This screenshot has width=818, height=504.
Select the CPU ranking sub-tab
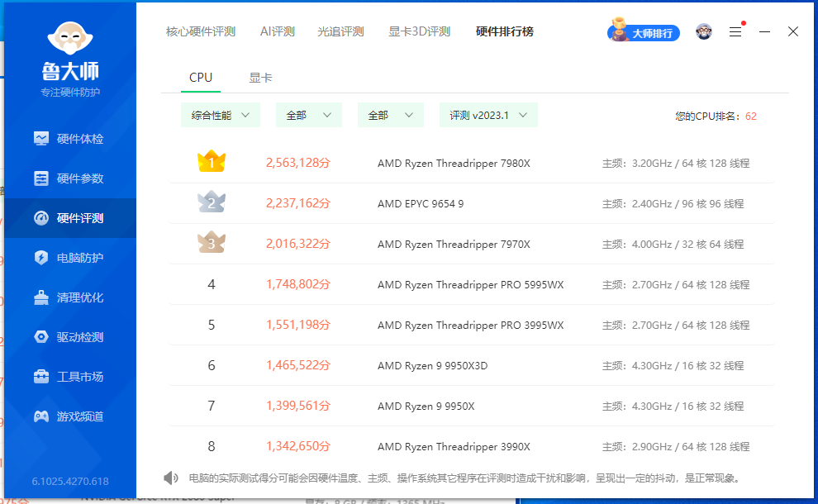[x=201, y=78]
